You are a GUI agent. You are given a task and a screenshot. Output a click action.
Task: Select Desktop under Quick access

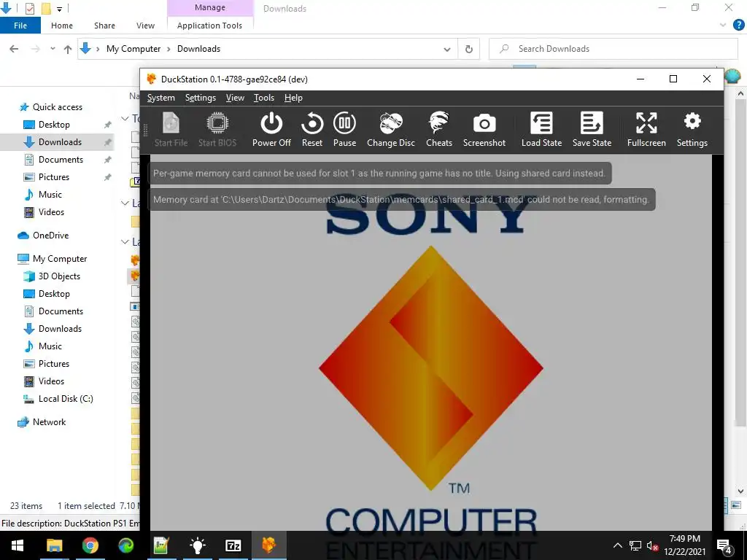pos(54,125)
